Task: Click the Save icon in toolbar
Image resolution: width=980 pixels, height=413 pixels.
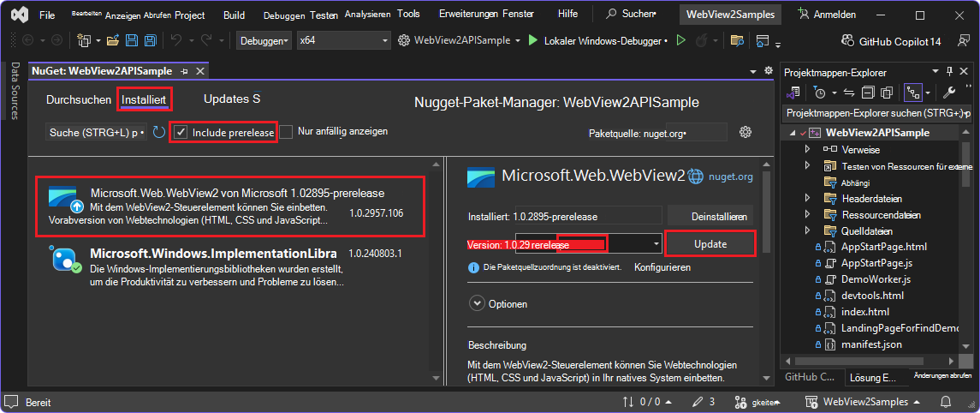Action: (x=132, y=40)
